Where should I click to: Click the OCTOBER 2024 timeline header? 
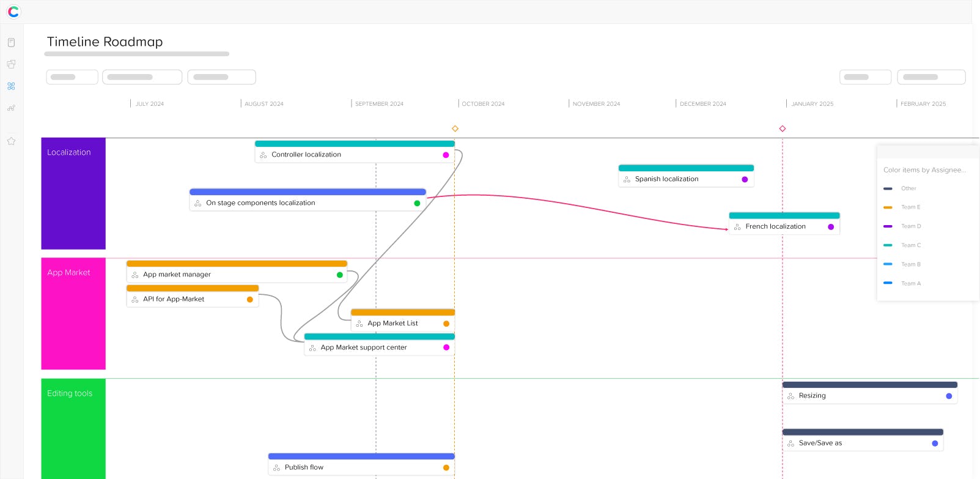(x=483, y=104)
